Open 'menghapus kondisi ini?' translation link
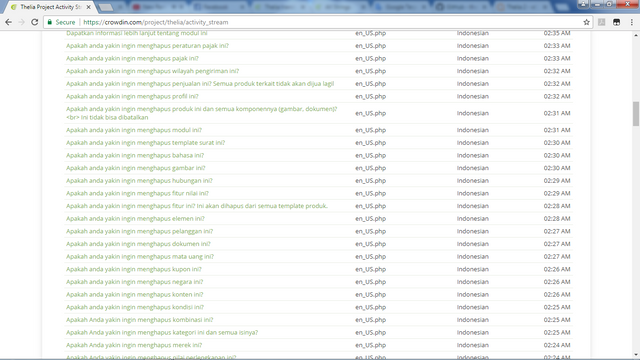This screenshot has height=360, width=640. (135, 307)
